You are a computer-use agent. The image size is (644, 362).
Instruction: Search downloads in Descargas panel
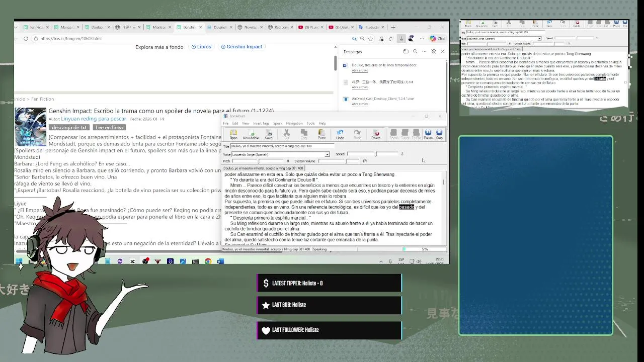pos(415,51)
